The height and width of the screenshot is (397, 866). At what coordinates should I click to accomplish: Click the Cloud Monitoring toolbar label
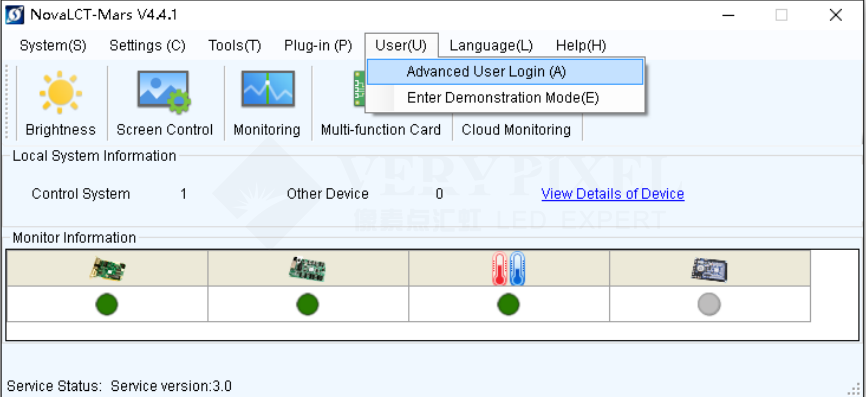pos(516,130)
